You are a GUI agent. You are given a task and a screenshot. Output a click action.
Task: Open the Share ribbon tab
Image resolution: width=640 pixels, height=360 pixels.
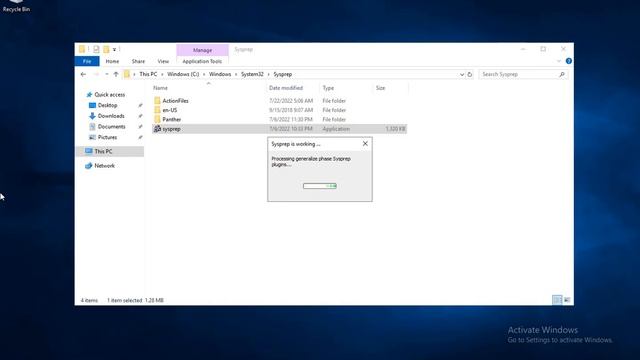[138, 61]
